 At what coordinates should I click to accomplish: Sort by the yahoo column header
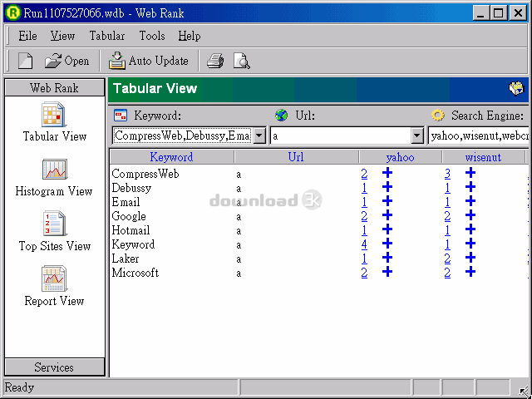point(401,157)
